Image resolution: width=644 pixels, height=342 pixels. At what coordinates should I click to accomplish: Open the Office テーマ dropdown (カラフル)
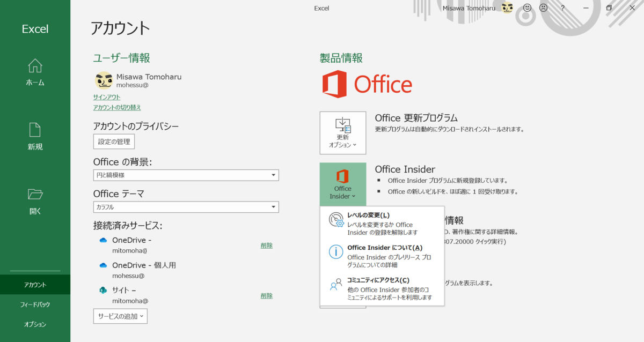(186, 207)
